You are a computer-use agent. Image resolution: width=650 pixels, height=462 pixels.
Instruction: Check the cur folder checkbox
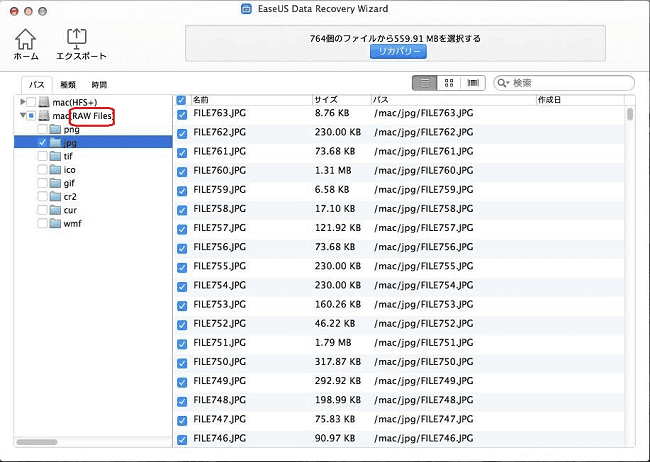(42, 210)
